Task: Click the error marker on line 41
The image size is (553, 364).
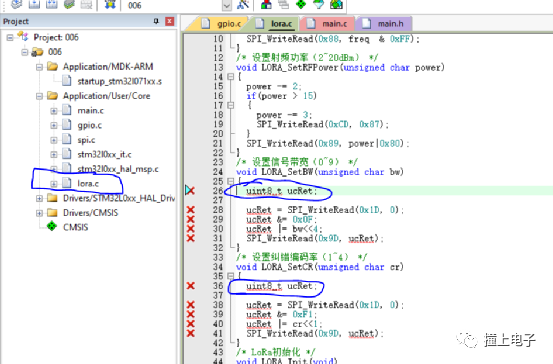Action: 190,333
